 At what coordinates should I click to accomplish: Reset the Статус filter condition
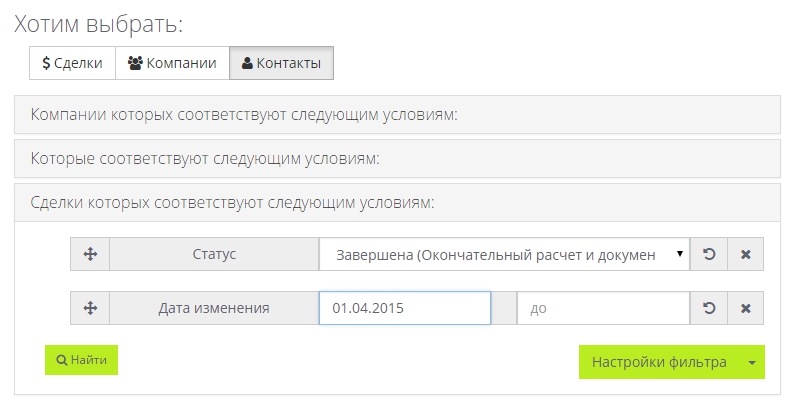coord(709,254)
